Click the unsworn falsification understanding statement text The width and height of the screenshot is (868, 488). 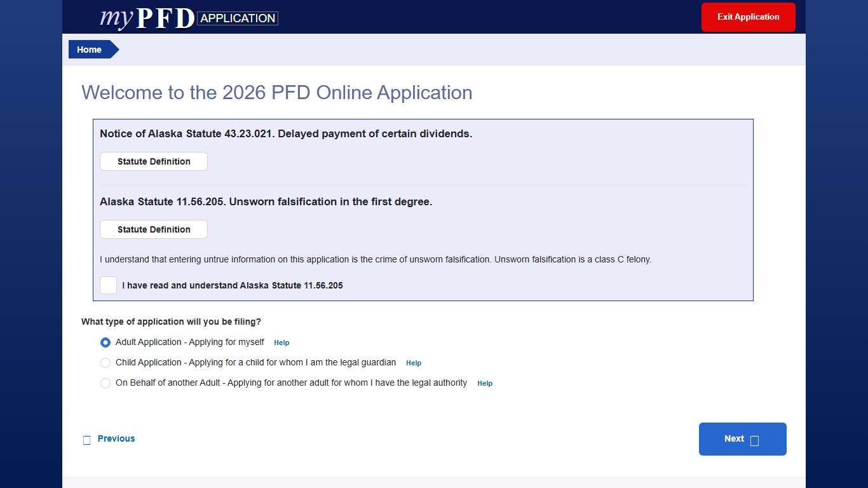pyautogui.click(x=376, y=259)
